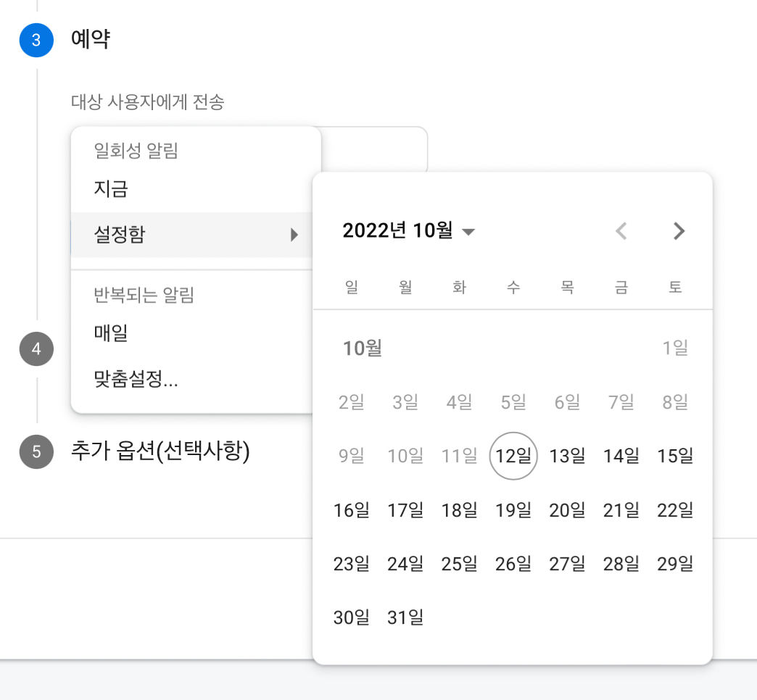Click the disabled date 11일
Viewport: 757px width, 700px height.
pos(460,456)
